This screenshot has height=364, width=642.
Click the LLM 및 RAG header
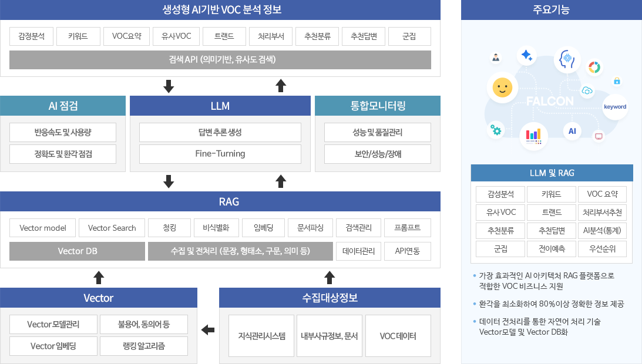(x=552, y=173)
